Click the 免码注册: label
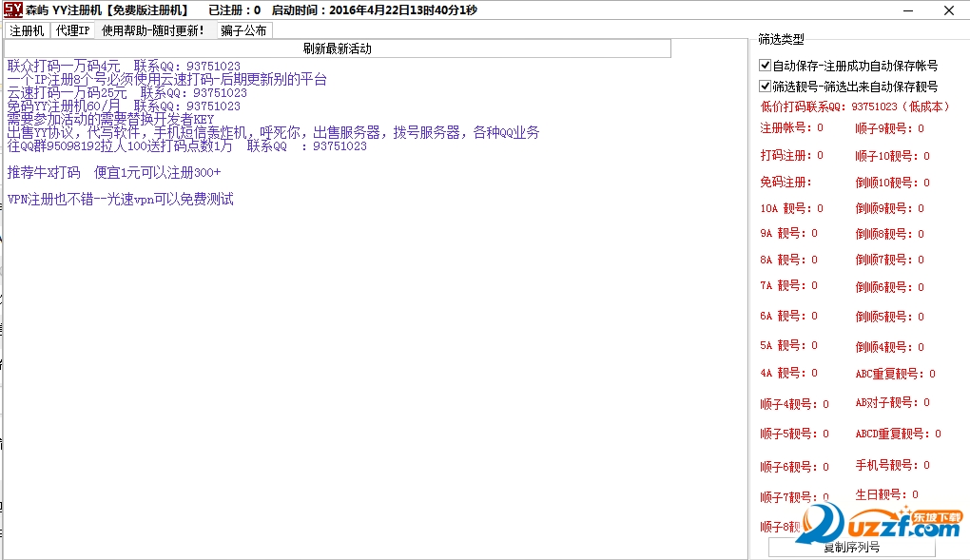970x560 pixels. point(786,183)
